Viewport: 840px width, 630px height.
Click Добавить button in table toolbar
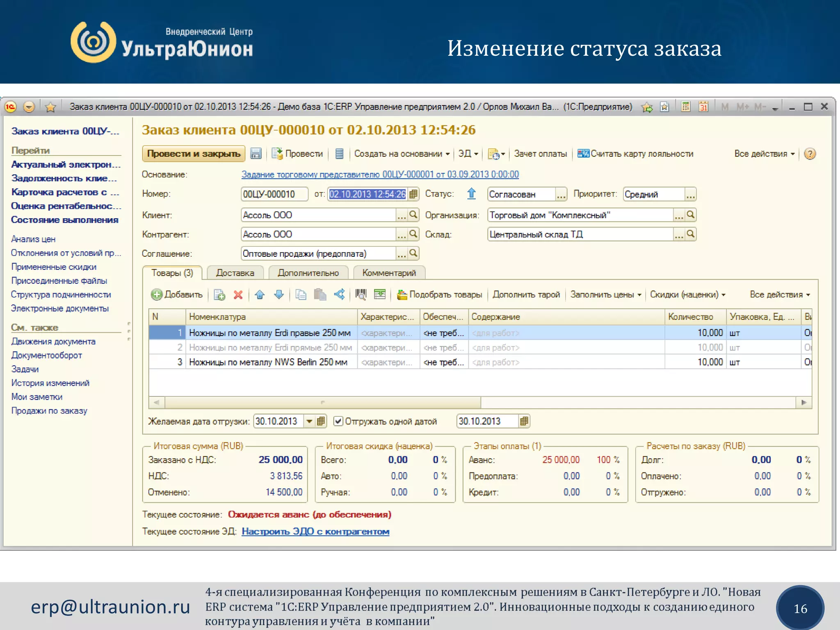177,294
